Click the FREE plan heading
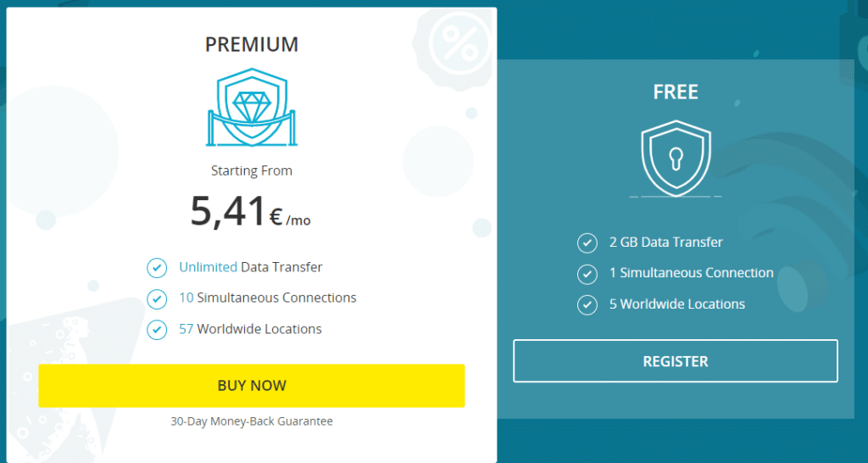This screenshot has width=868, height=463. (676, 92)
